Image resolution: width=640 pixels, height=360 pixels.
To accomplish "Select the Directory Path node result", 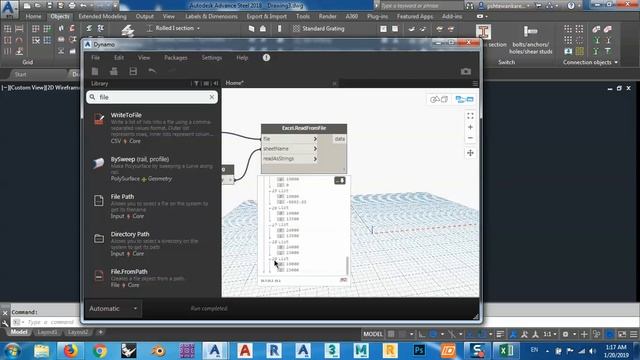I will [152, 244].
